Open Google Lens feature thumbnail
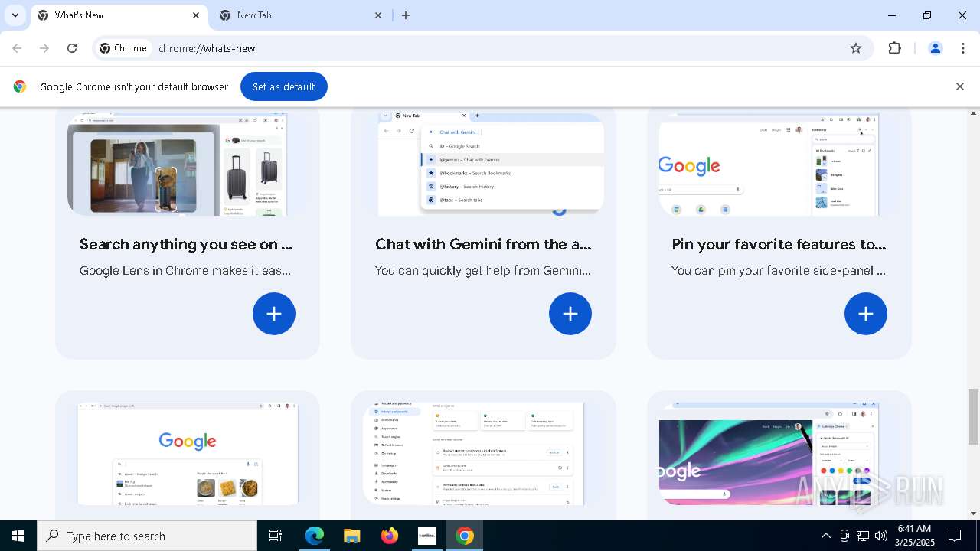 point(178,165)
